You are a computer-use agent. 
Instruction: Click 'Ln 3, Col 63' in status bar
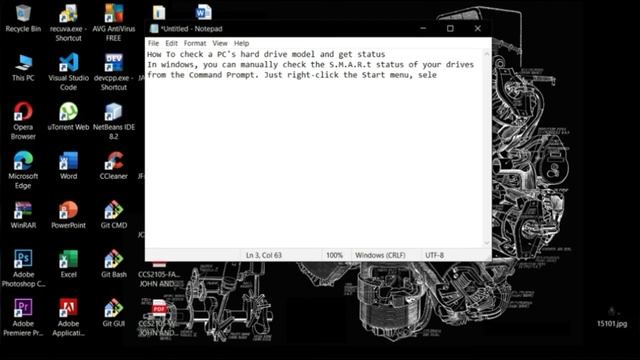point(264,255)
